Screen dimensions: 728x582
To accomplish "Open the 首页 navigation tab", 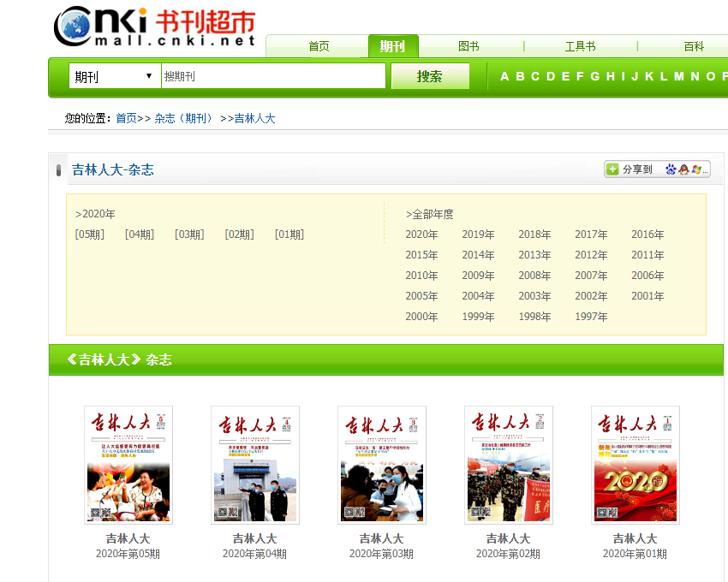I will [319, 46].
